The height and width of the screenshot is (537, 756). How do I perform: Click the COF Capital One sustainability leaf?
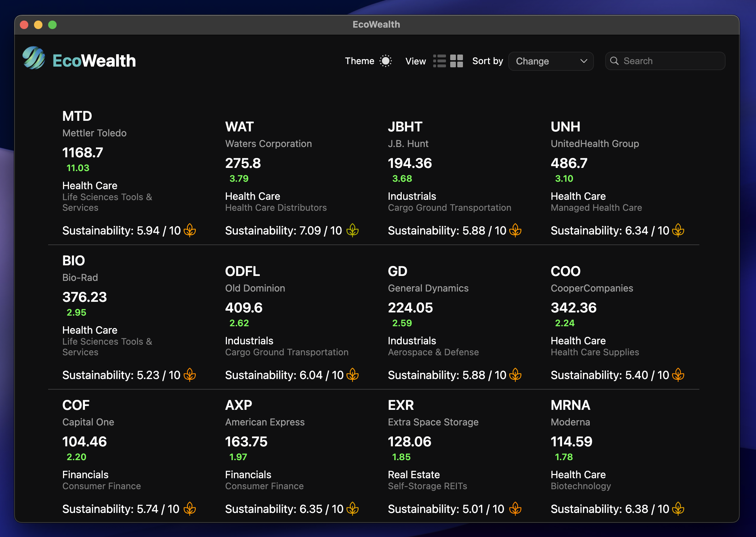click(190, 509)
